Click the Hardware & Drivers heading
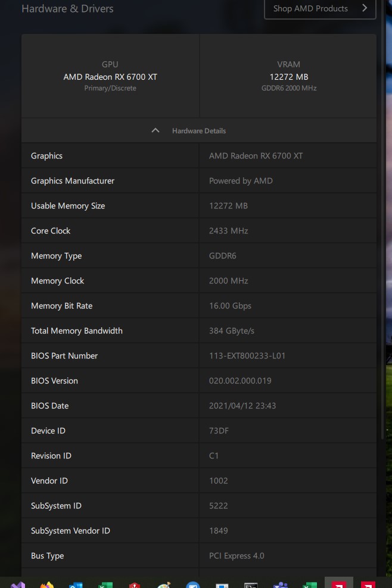The height and width of the screenshot is (588, 392). (x=67, y=8)
